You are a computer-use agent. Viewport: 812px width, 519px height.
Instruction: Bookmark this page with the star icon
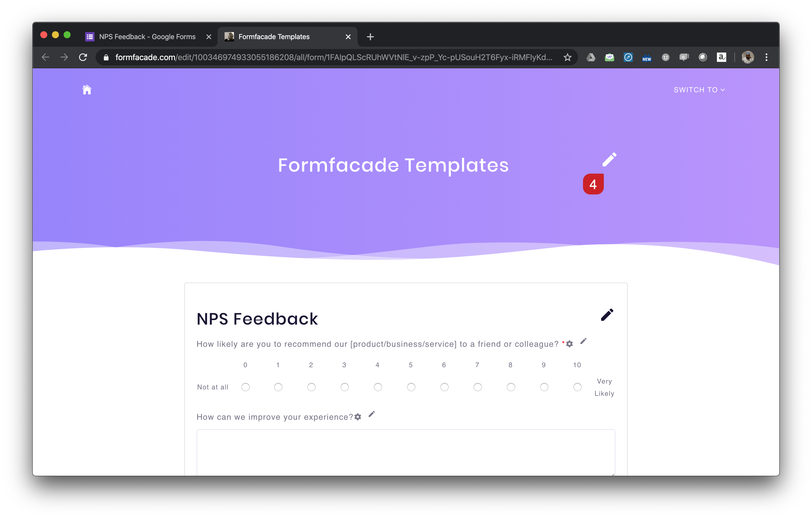[x=568, y=58]
